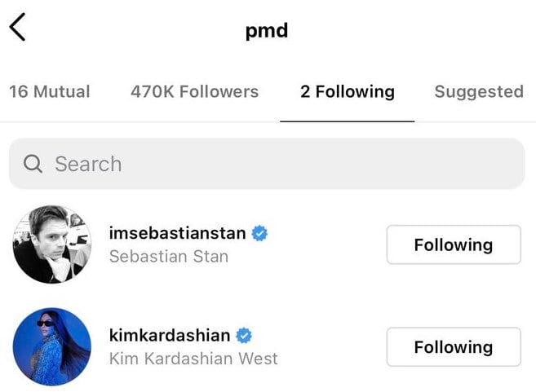Open Sebastian Stan's profile picture
536x392 pixels.
(52, 244)
